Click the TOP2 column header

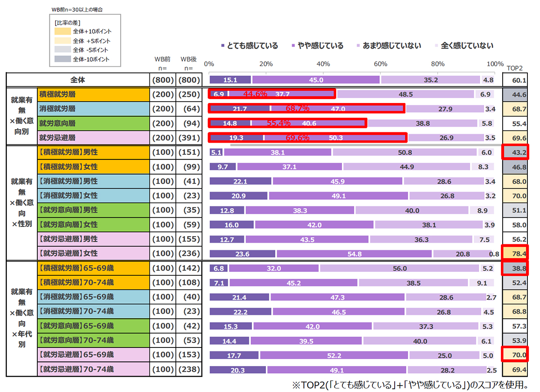coord(515,68)
